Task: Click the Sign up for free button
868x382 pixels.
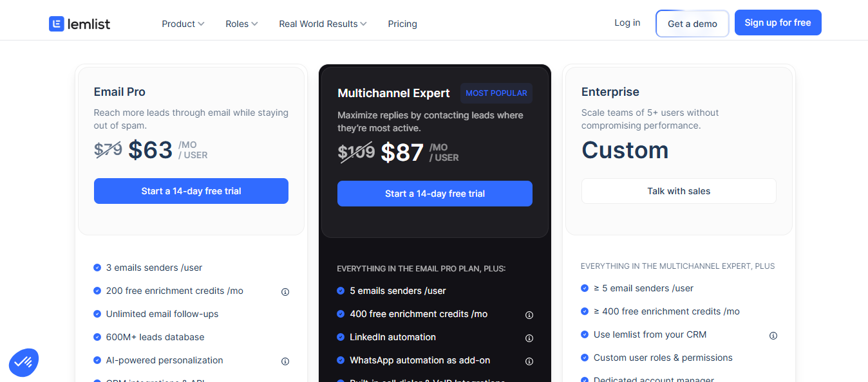Action: 777,22
